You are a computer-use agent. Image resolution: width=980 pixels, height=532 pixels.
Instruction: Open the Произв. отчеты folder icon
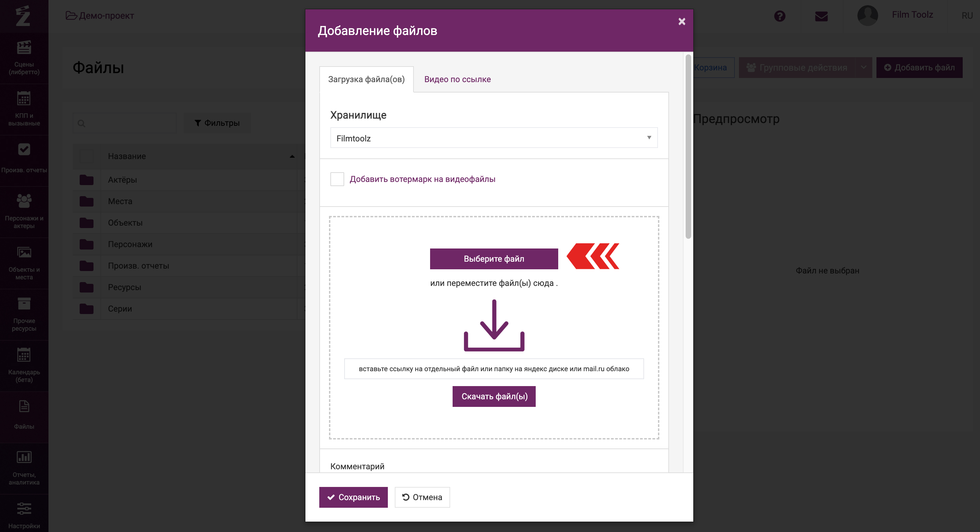pos(86,266)
